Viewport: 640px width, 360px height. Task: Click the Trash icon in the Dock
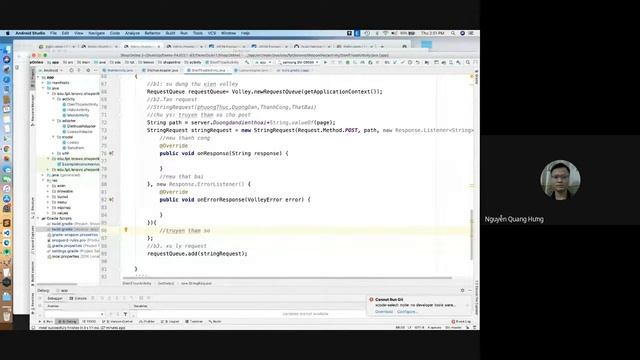7,315
